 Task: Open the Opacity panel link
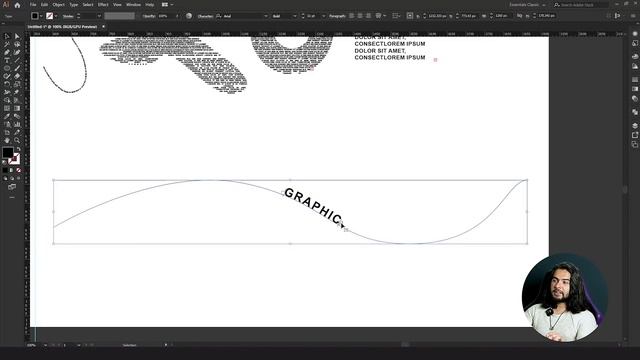coord(149,16)
